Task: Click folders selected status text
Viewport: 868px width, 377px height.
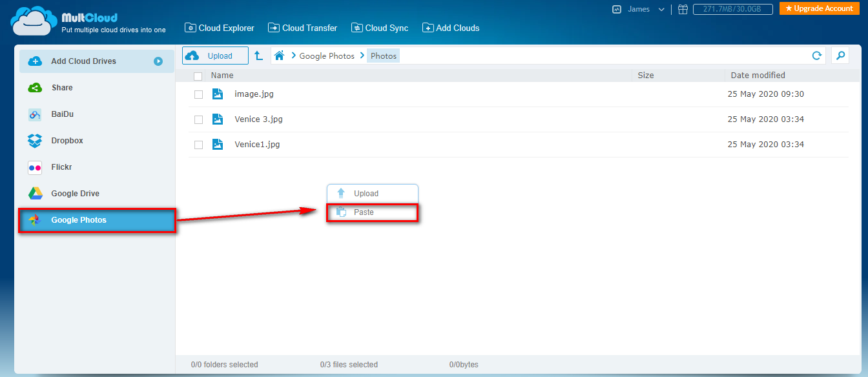Action: pyautogui.click(x=225, y=365)
